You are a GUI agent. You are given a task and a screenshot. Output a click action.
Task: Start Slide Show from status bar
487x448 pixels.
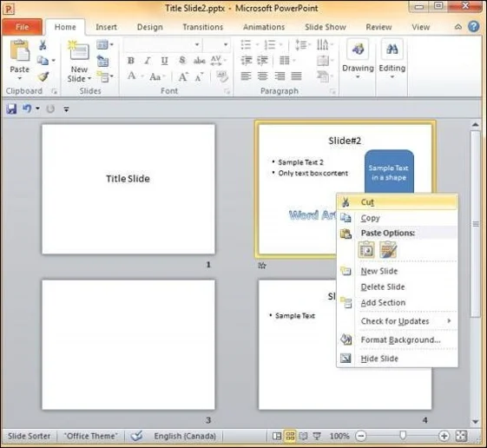[x=317, y=436]
